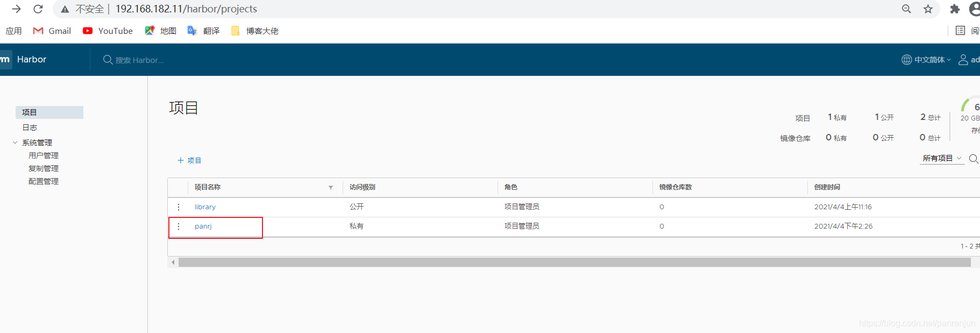Open the Gmail bookmark
The width and height of the screenshot is (980, 333).
52,31
